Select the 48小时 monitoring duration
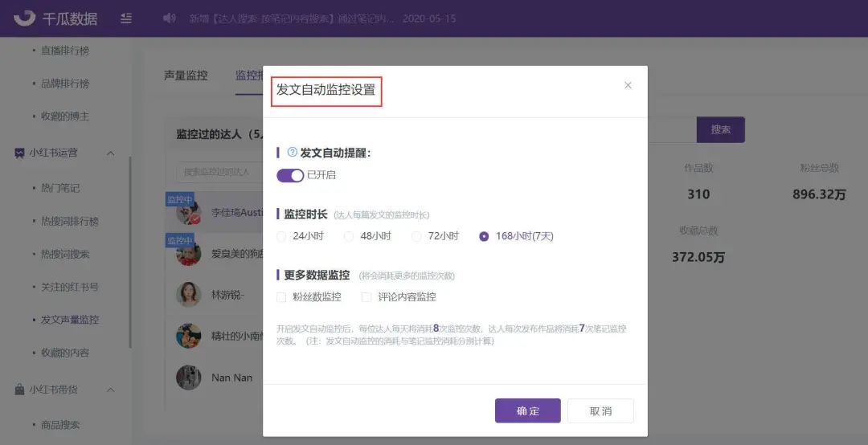The width and height of the screenshot is (868, 445). point(349,236)
